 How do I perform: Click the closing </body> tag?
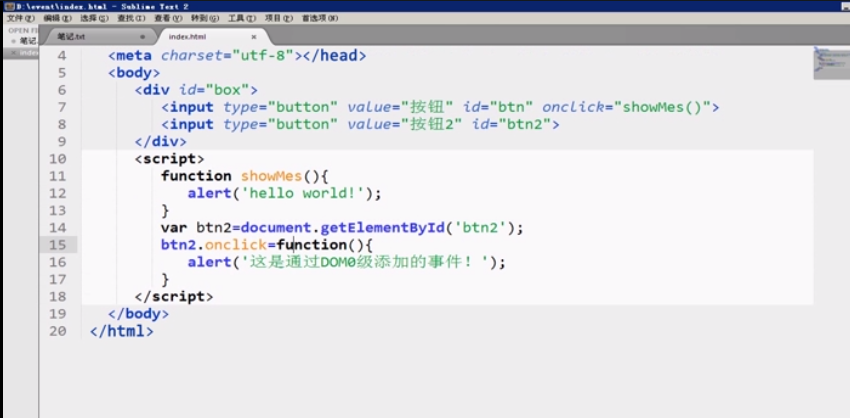click(139, 314)
